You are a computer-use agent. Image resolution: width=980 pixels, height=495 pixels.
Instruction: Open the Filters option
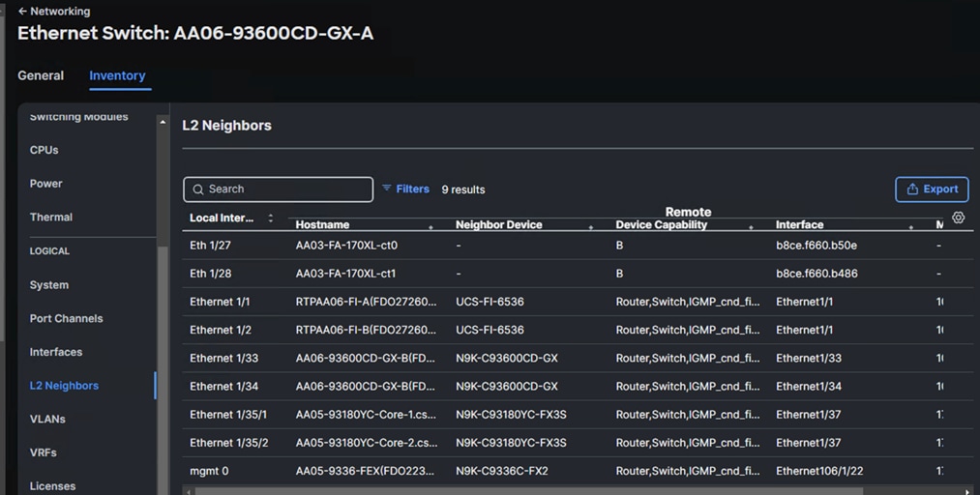tap(405, 189)
